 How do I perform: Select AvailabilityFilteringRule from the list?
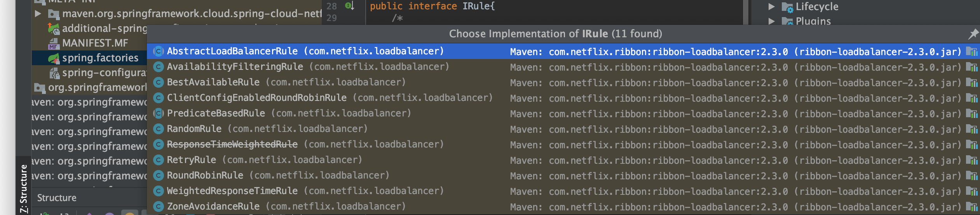click(235, 67)
